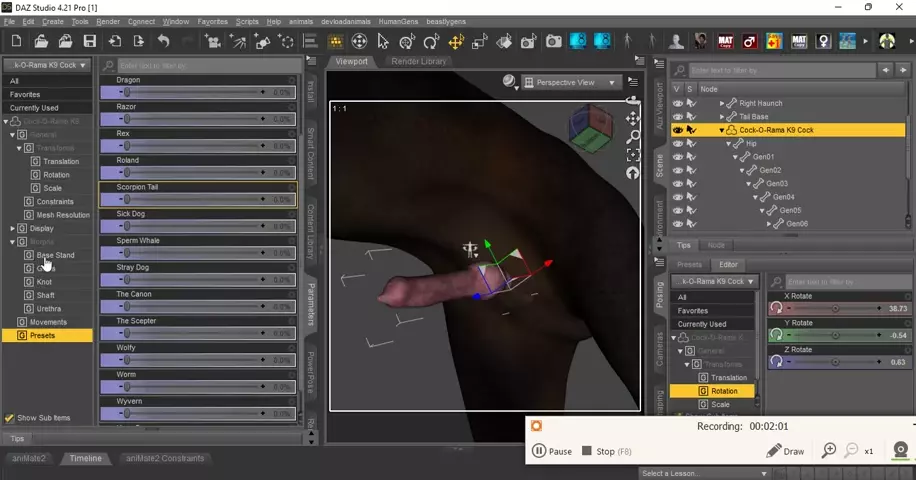
Task: Click the Scene filter text field
Action: [780, 70]
